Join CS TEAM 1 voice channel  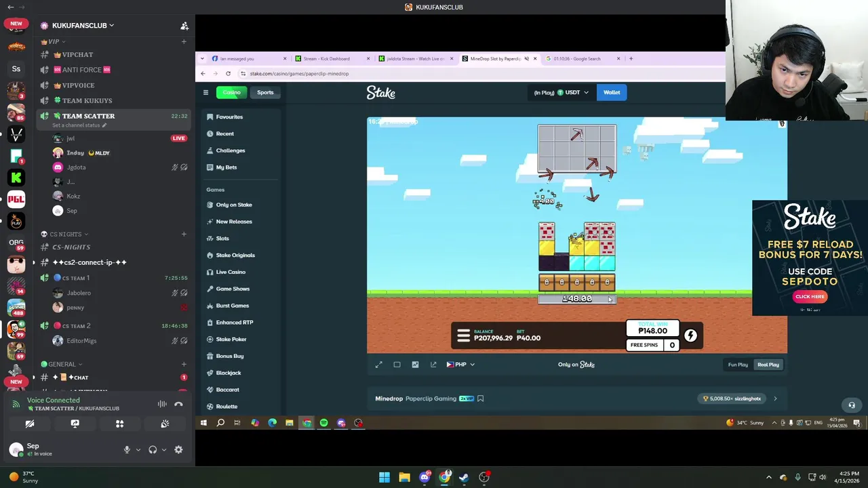tap(113, 278)
